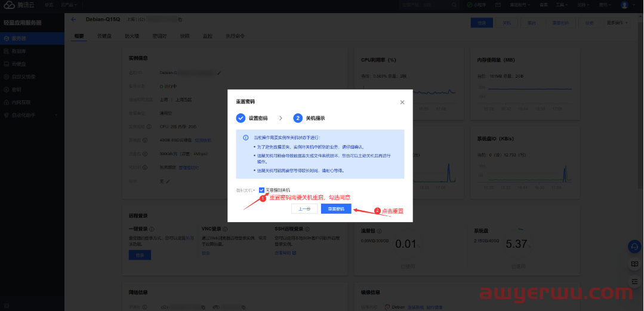Switch to the 密钥对 tab
644x311 pixels.
pyautogui.click(x=159, y=36)
